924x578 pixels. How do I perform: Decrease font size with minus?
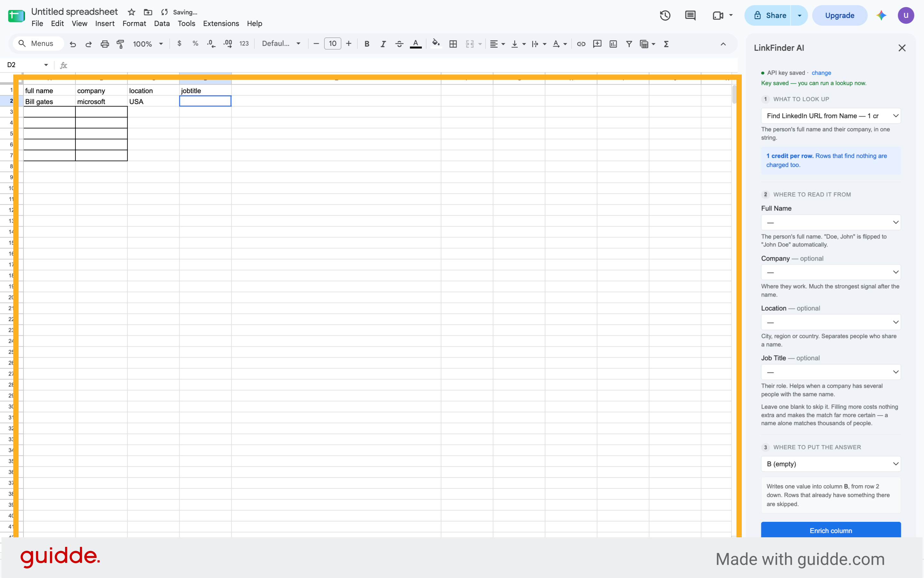tap(316, 44)
